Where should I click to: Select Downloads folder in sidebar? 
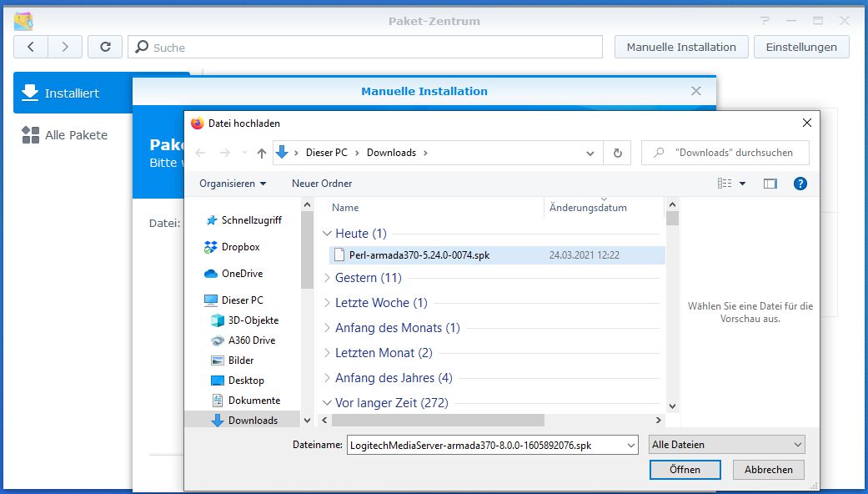coord(243,421)
